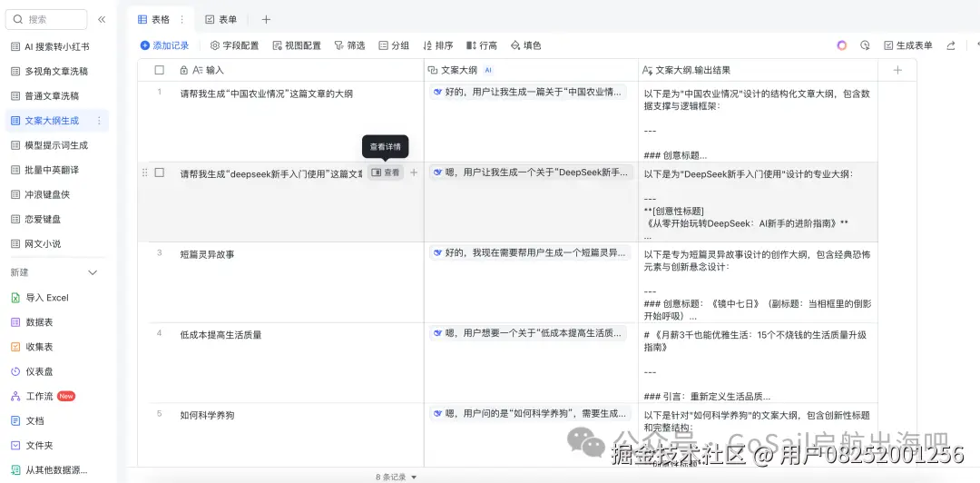This screenshot has height=483, width=980.
Task: Open the 如何科学养狗 文案大纲 chip
Action: [530, 414]
